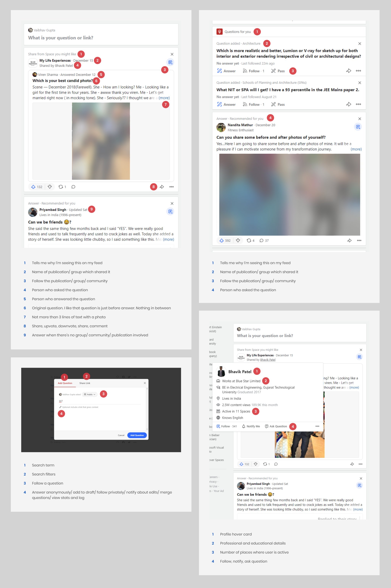Viewport: 391px width, 588px height.
Task: Share the Lumion or V-ray question via arrow icon
Action: pyautogui.click(x=349, y=71)
